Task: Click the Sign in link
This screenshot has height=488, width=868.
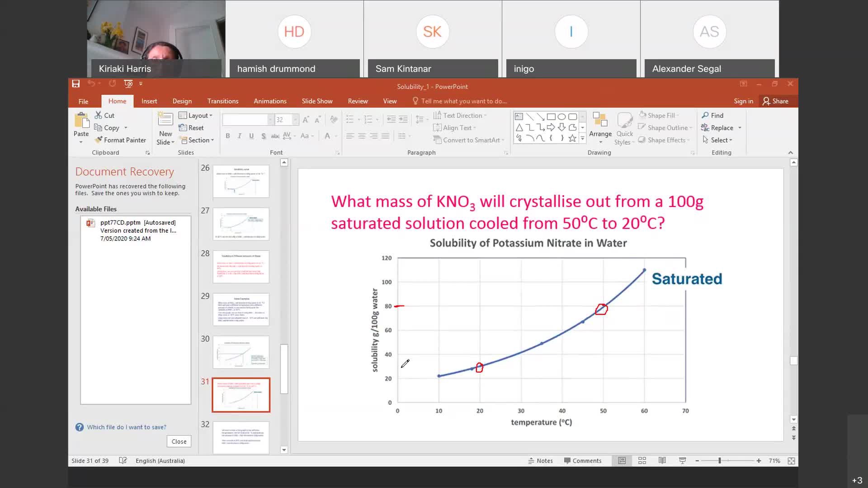Action: click(x=743, y=101)
